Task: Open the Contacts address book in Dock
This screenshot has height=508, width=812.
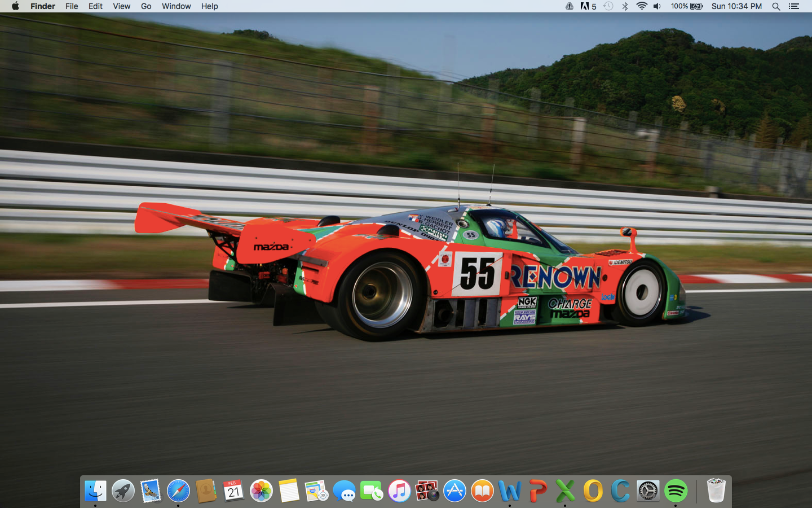Action: click(206, 491)
